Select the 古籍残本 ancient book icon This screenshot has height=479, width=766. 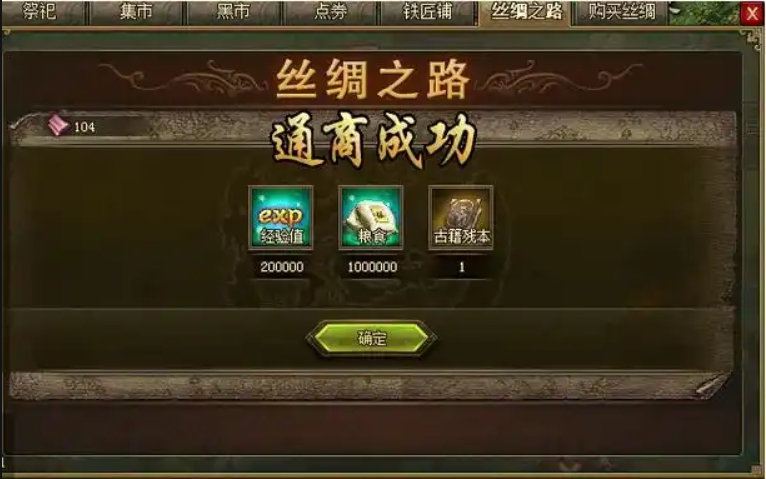461,217
